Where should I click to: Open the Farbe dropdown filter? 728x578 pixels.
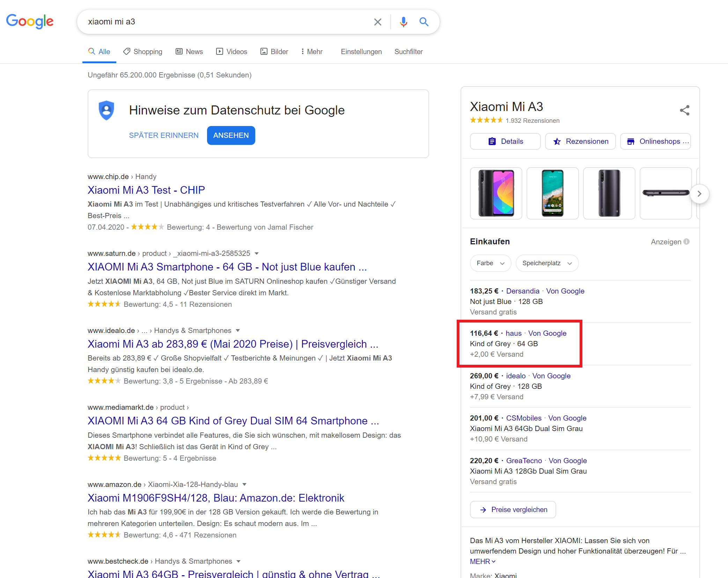click(x=491, y=263)
